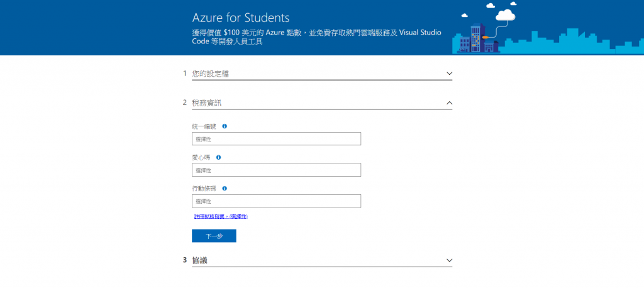Click info icon next to 統一編號
644x288 pixels.
pos(225,126)
